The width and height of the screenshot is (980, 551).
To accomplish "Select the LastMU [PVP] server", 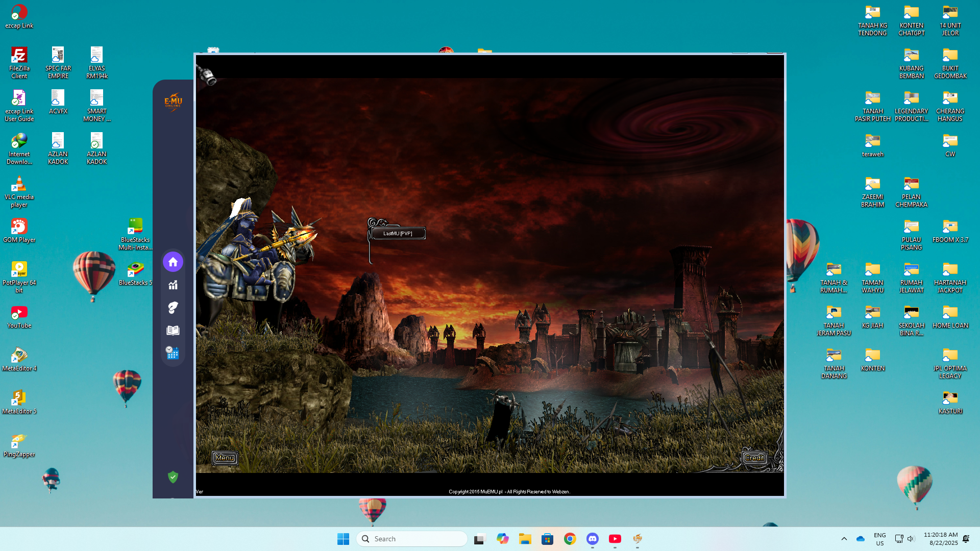I will [398, 234].
